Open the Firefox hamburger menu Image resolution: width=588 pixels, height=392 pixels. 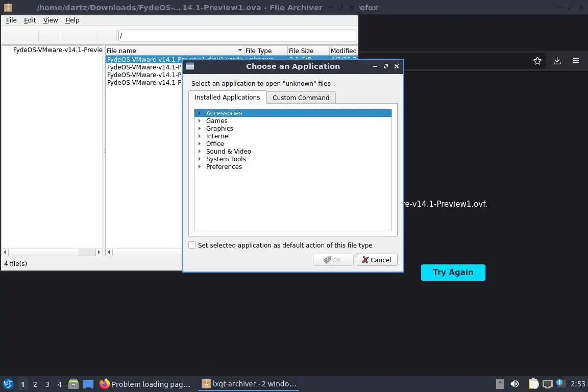coord(576,61)
